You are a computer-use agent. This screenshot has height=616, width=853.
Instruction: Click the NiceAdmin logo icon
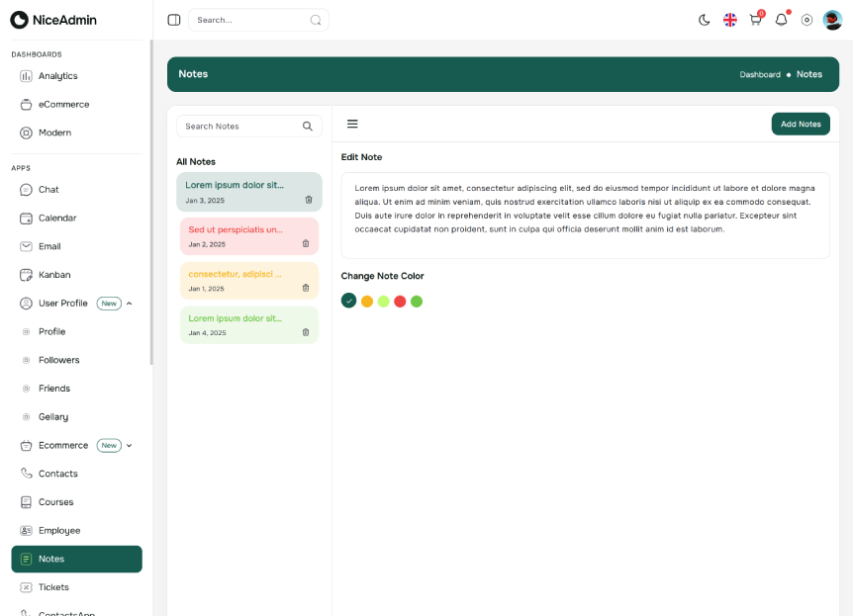[19, 20]
